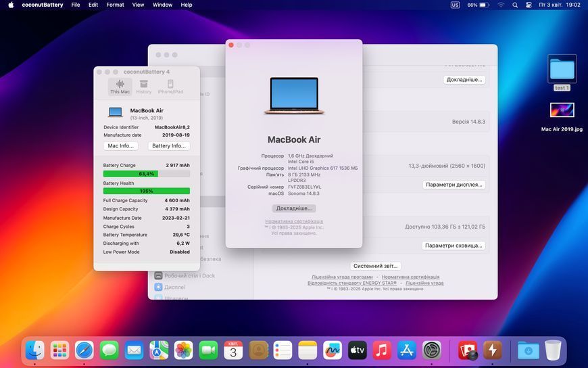Open Photos from the Dock
The height and width of the screenshot is (368, 588).
183,350
